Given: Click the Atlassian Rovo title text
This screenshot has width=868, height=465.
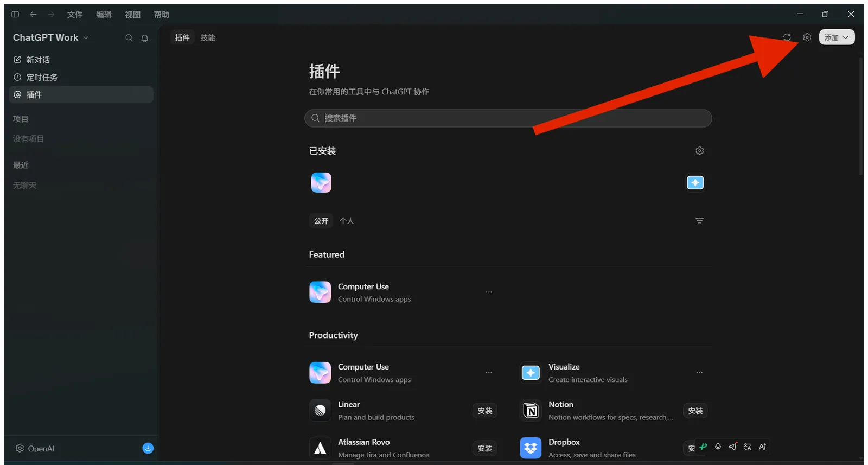Looking at the screenshot, I should click(x=364, y=442).
